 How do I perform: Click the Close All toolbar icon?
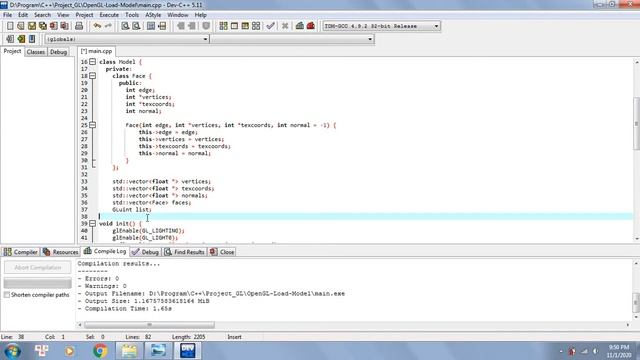point(64,26)
